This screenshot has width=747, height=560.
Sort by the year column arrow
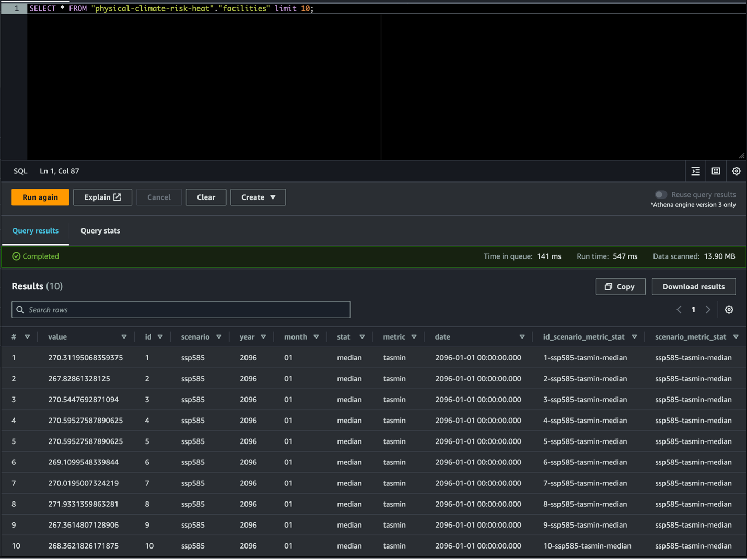pos(263,337)
